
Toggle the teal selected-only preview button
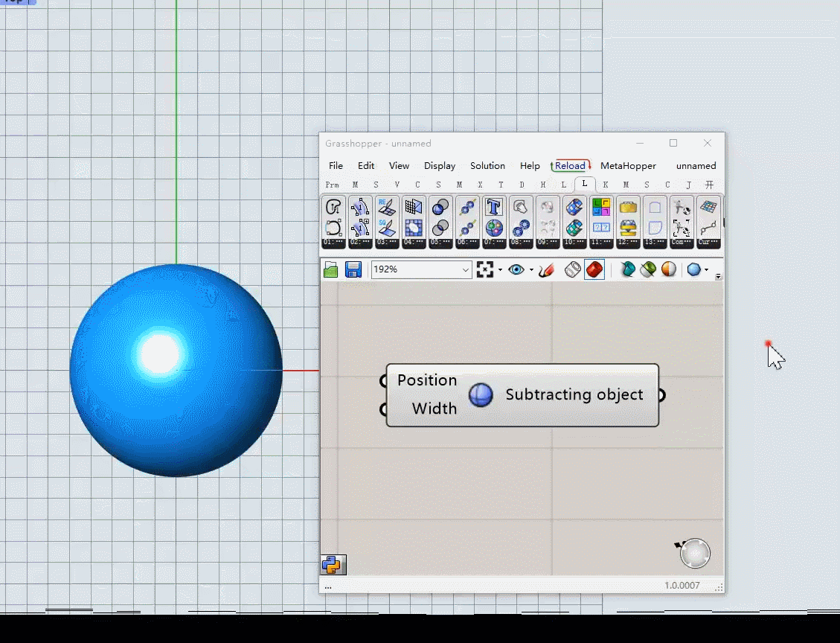628,269
